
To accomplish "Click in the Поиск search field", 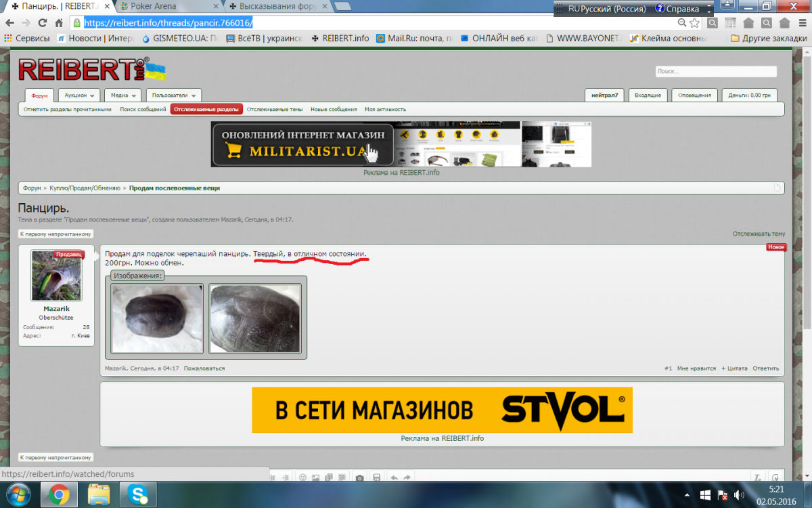I will [x=715, y=71].
